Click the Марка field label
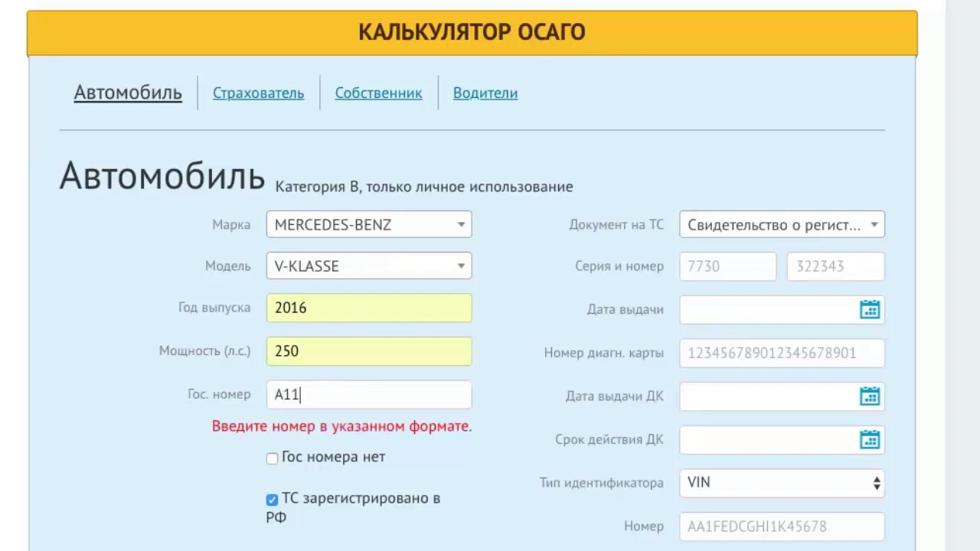The height and width of the screenshot is (551, 980). pos(231,225)
